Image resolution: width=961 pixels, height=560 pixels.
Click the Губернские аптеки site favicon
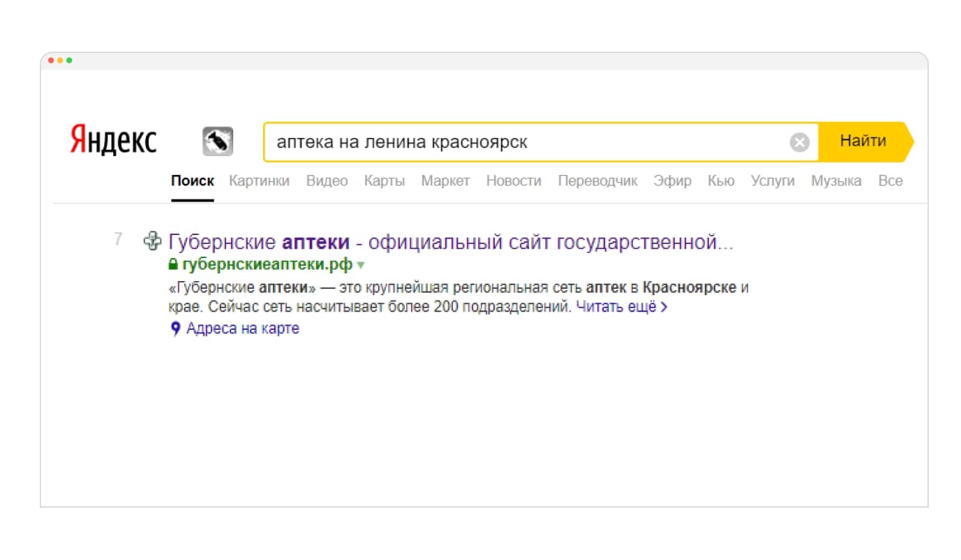tap(152, 241)
